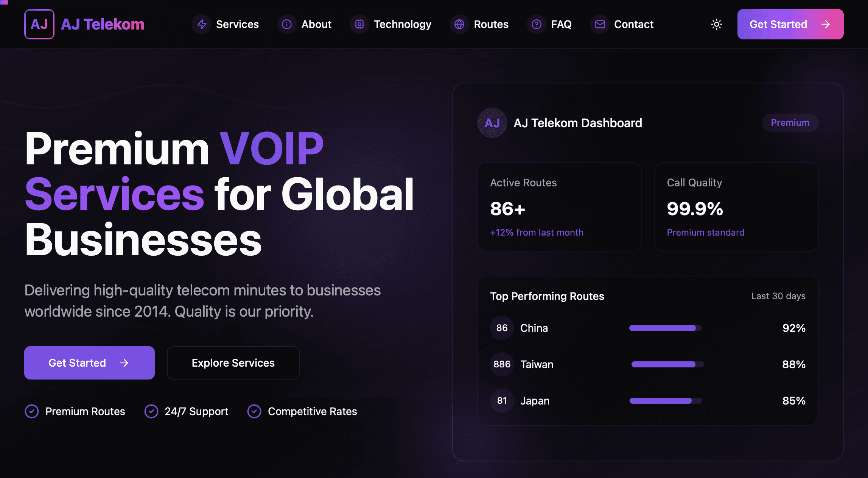Toggle light/dark theme with sun icon
The width and height of the screenshot is (868, 478).
click(716, 24)
